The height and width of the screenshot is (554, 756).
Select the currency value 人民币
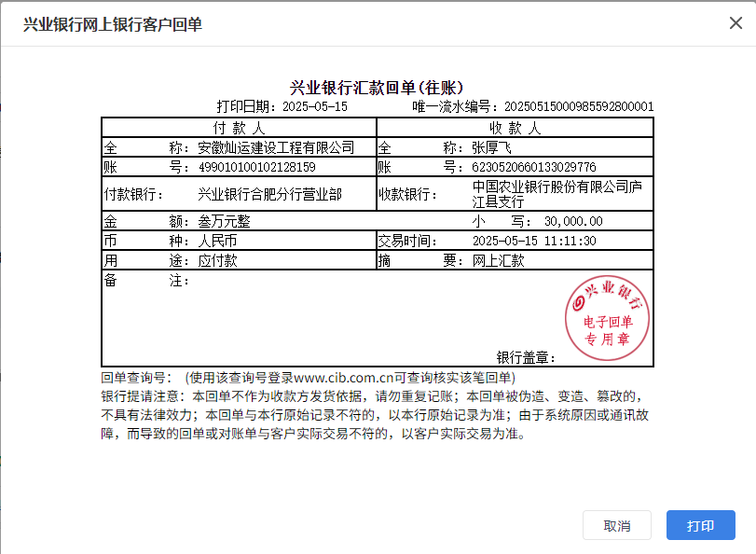(217, 242)
